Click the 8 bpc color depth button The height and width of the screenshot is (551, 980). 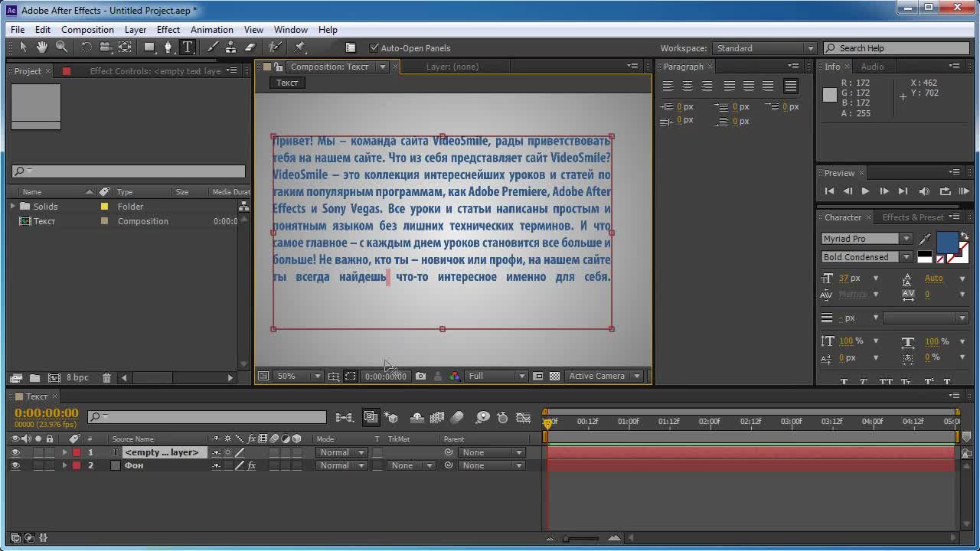tap(77, 378)
